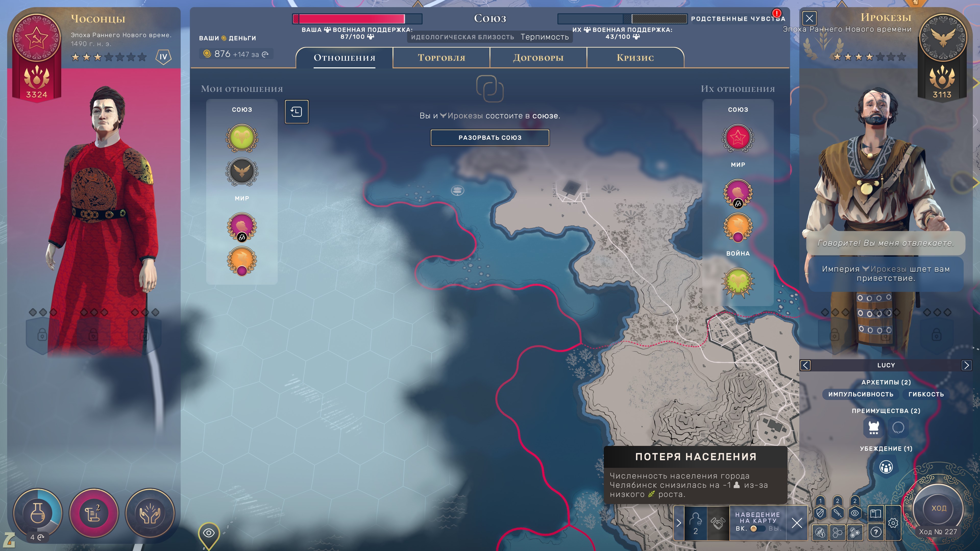
Task: Click the Потеря населения notification tooltip
Action: point(695,475)
